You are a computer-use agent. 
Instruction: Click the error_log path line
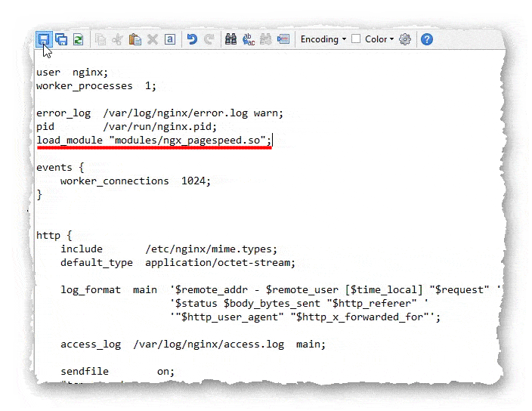point(159,113)
